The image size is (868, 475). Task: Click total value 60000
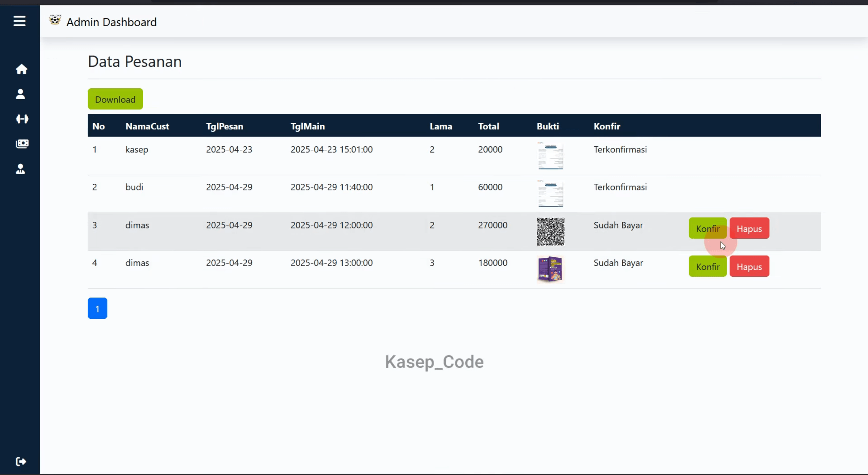coord(490,187)
